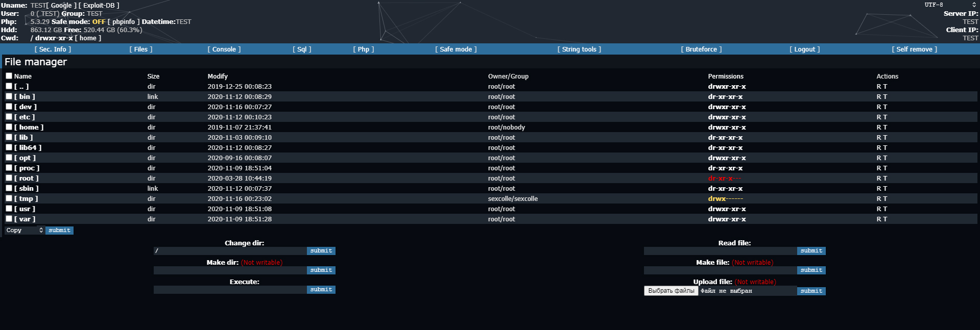
Task: Open the Bruteforce section
Action: [701, 49]
